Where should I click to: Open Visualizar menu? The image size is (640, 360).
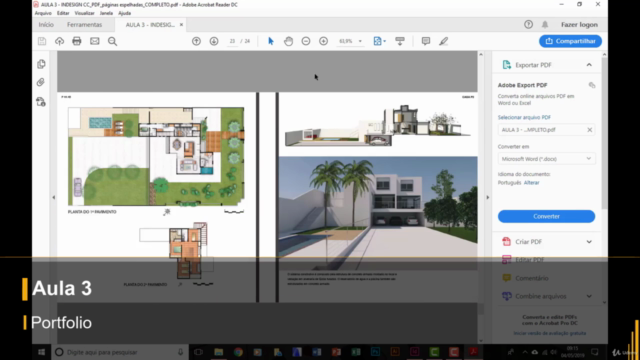click(x=84, y=13)
